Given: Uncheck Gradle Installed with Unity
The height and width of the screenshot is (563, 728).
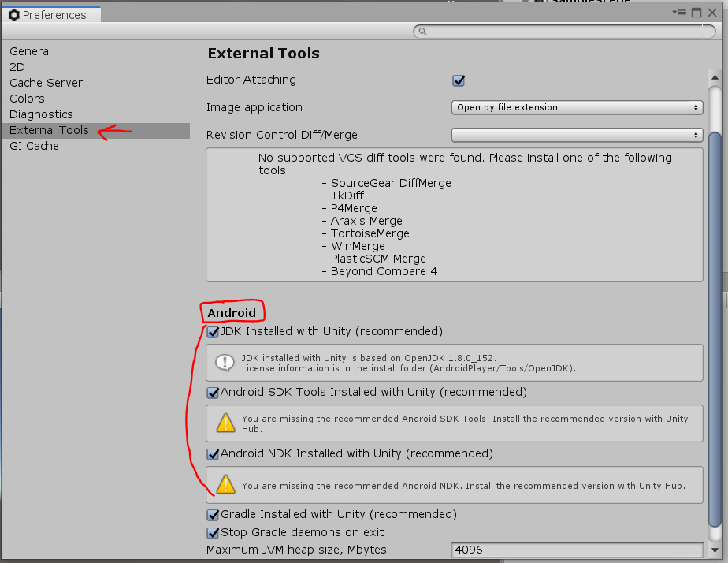Looking at the screenshot, I should (213, 515).
